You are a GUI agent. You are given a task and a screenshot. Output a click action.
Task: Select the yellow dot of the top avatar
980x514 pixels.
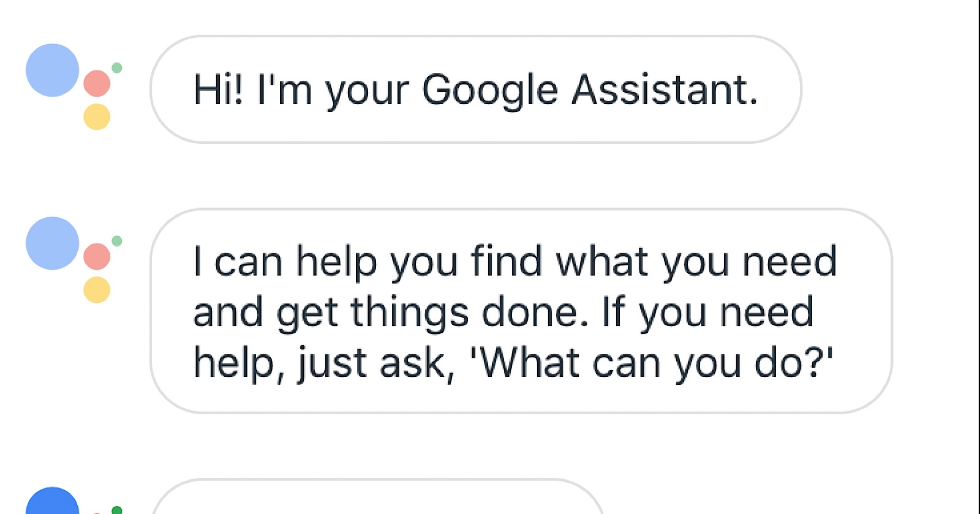tap(96, 117)
